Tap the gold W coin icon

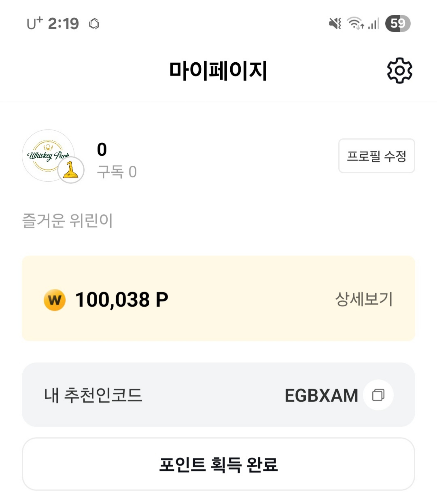point(55,300)
